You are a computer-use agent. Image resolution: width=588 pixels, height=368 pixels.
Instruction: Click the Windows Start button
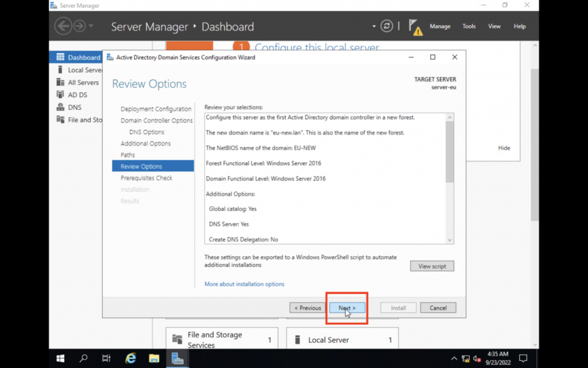point(60,358)
